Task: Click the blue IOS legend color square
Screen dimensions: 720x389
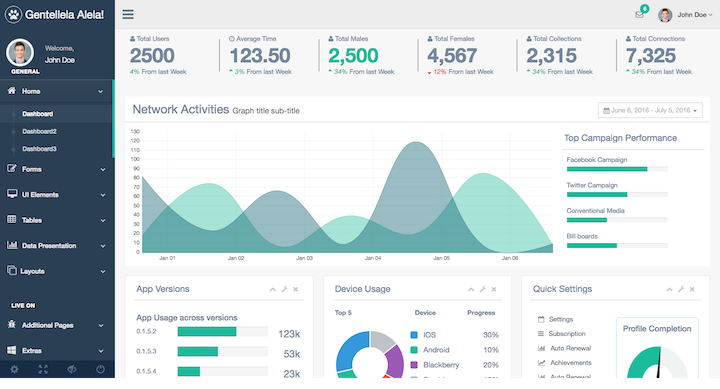Action: coord(414,335)
